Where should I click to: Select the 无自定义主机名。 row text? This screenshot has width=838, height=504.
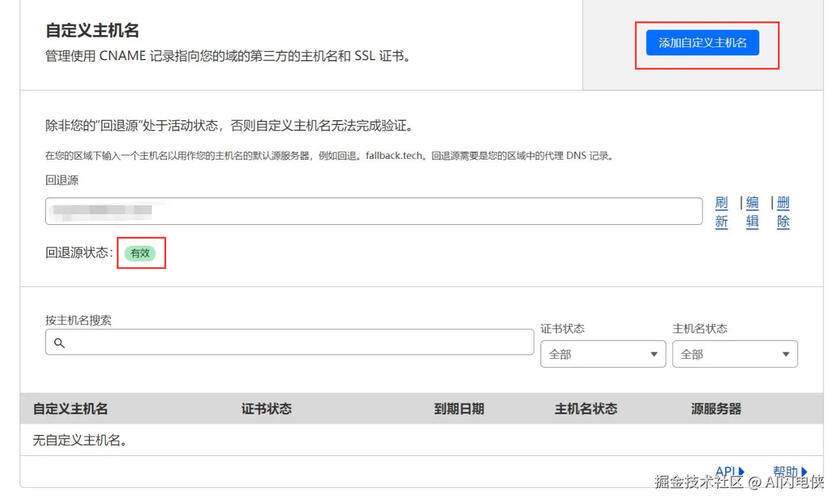[80, 440]
